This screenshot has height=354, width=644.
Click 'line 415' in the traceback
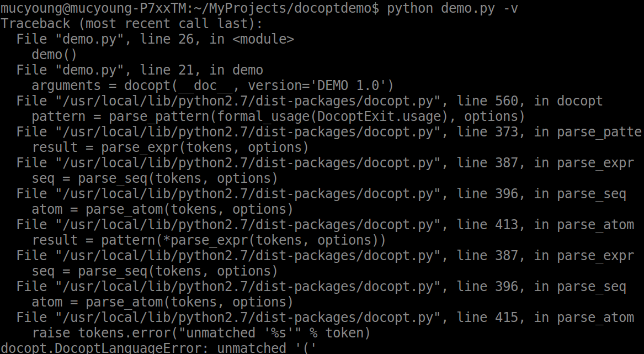coord(491,318)
